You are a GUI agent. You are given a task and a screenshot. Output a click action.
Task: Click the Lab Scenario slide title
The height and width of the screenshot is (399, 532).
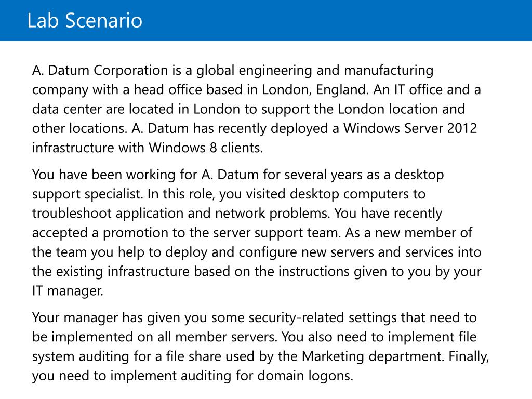[x=85, y=20]
